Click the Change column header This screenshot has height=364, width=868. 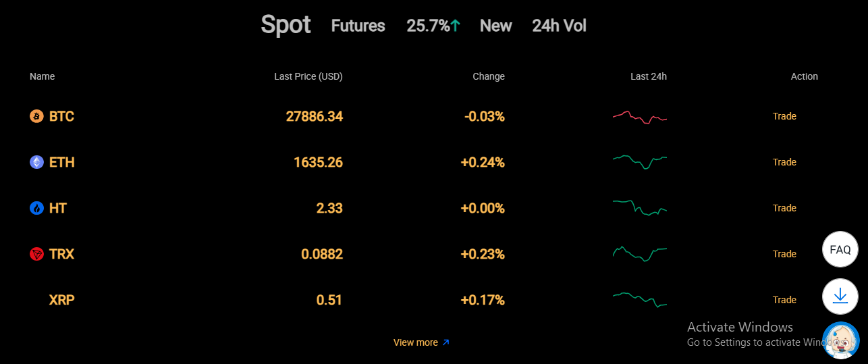click(489, 76)
